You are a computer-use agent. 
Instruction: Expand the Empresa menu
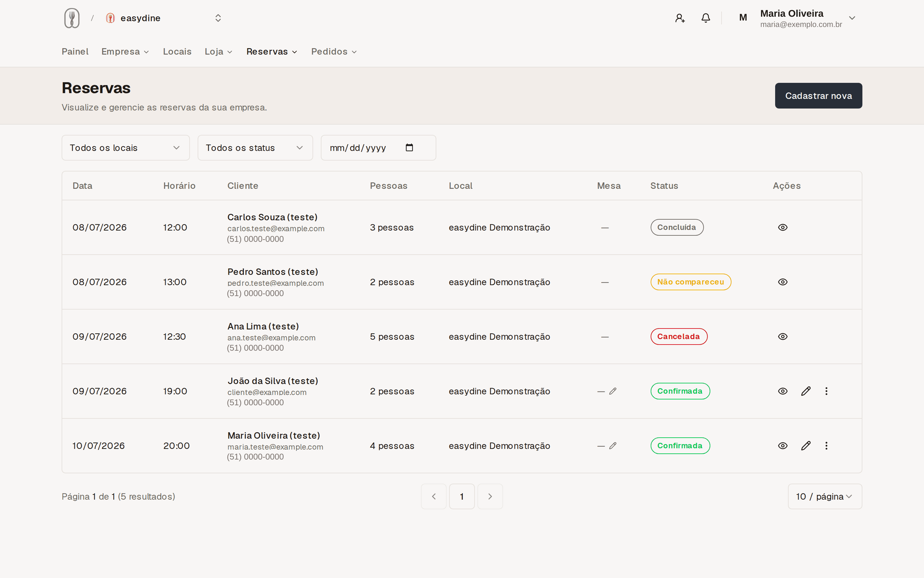pyautogui.click(x=125, y=52)
